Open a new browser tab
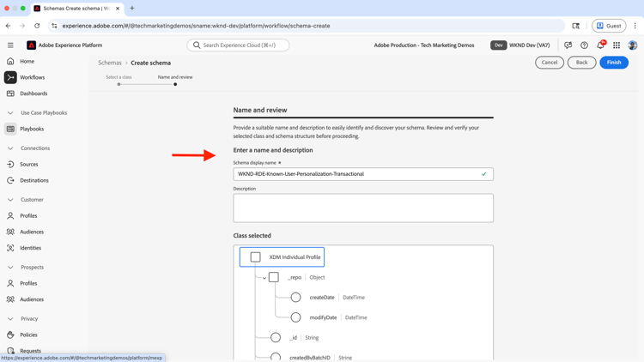 pos(132,9)
